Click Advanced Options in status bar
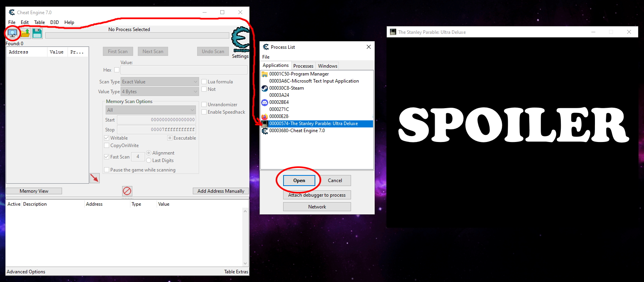 [x=26, y=272]
